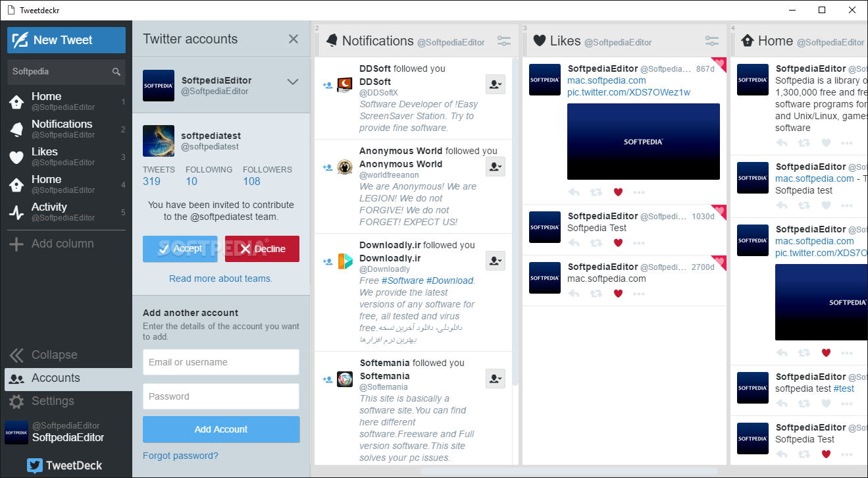This screenshot has height=478, width=868.
Task: Open Likes column filter settings
Action: [x=712, y=41]
